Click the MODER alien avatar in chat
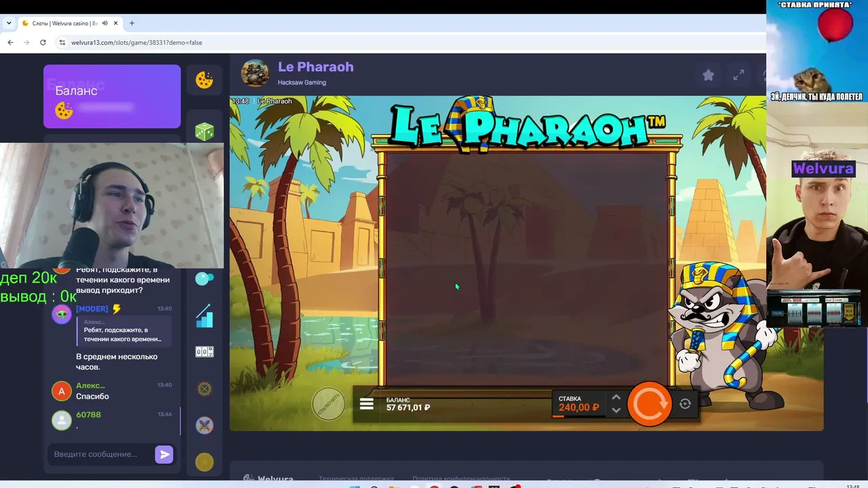Screen dimensions: 868x488 coord(62,314)
